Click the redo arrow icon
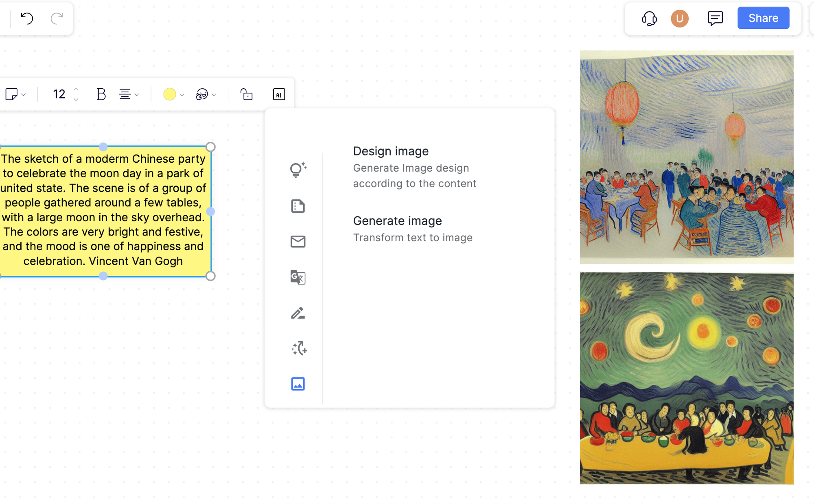This screenshot has height=504, width=814. click(x=57, y=18)
